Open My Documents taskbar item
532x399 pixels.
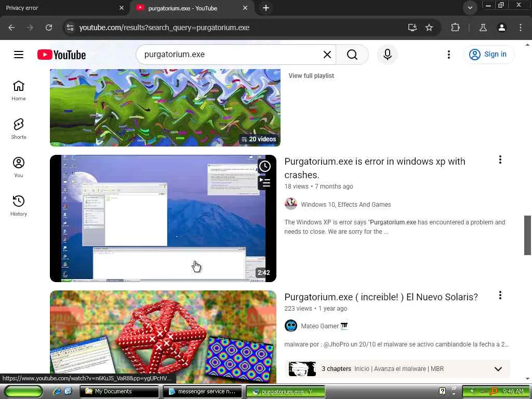[119, 392]
